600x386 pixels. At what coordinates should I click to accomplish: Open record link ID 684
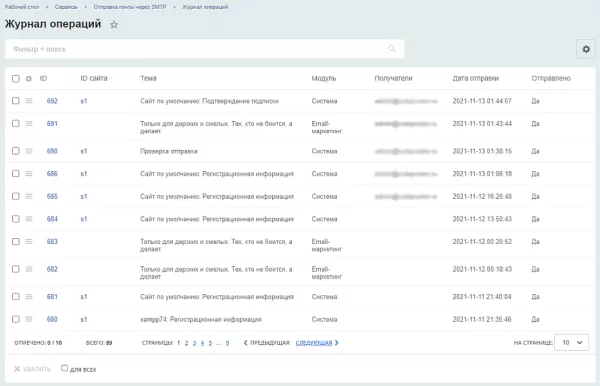pyautogui.click(x=52, y=219)
